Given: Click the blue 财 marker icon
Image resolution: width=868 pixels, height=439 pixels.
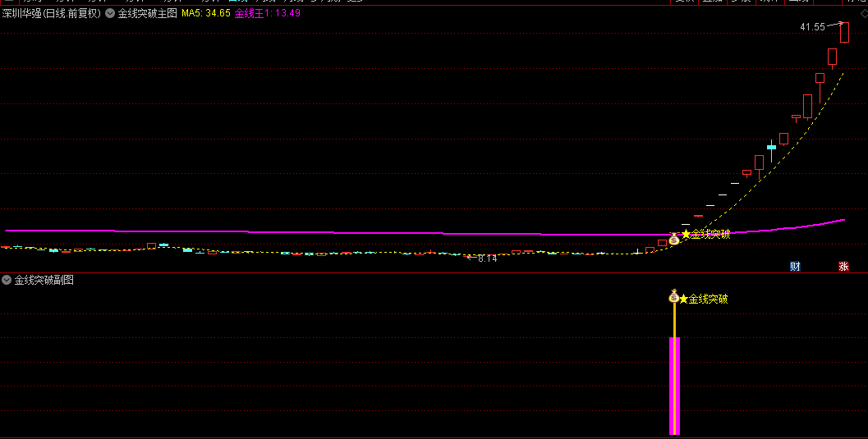Looking at the screenshot, I should pos(795,266).
